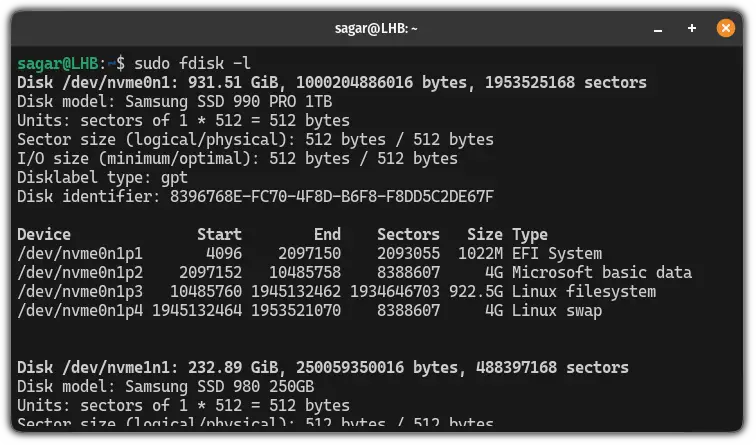This screenshot has width=756, height=445.
Task: Click the Samsung SSD 980 250GB text
Action: coord(219,387)
